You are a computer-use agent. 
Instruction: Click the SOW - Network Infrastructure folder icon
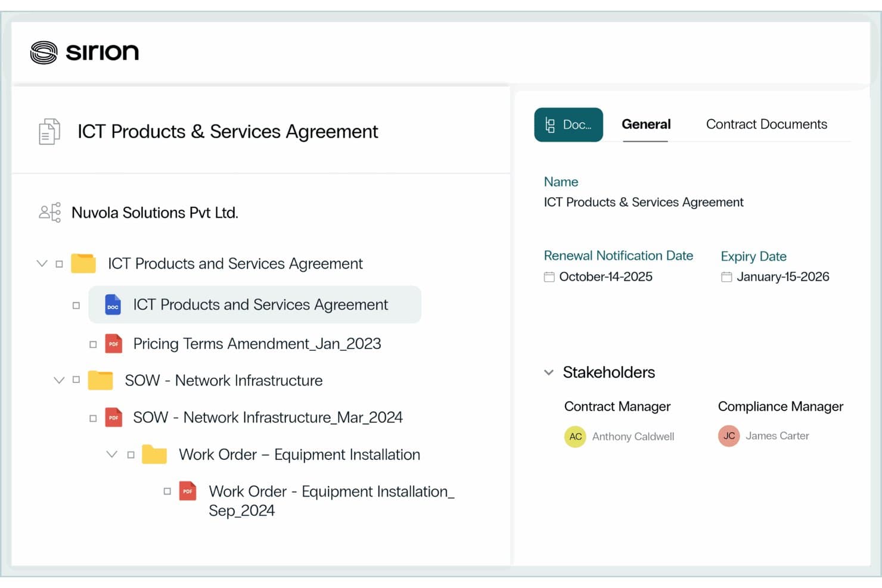100,380
